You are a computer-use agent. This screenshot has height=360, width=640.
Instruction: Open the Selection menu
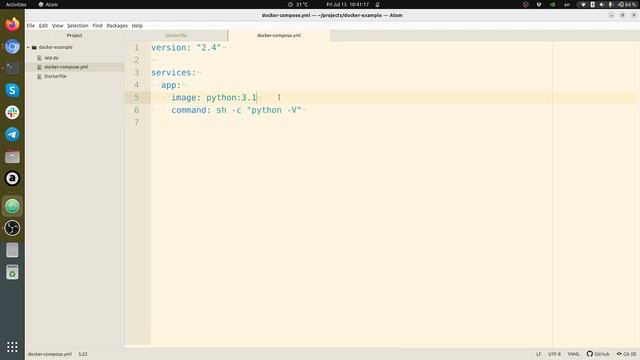tap(78, 26)
